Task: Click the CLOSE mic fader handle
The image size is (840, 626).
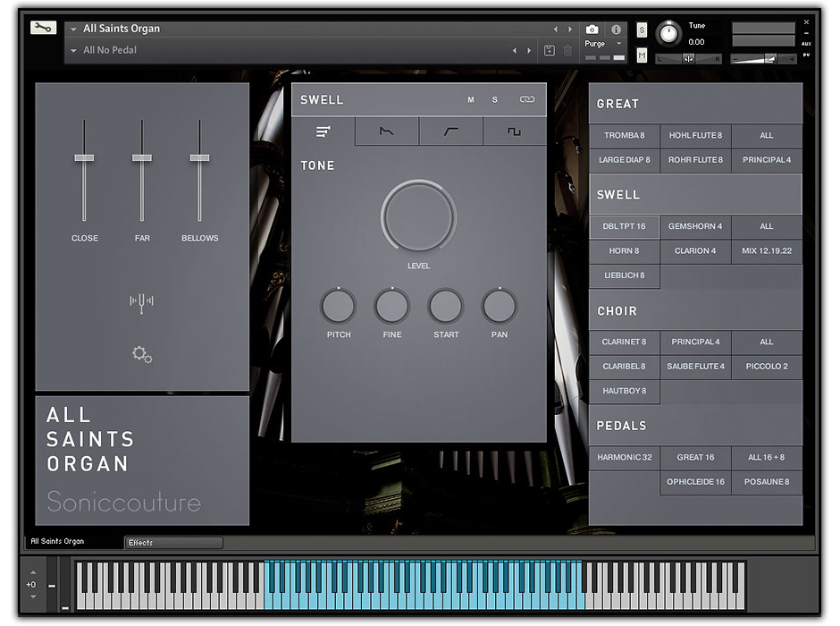Action: (x=84, y=157)
